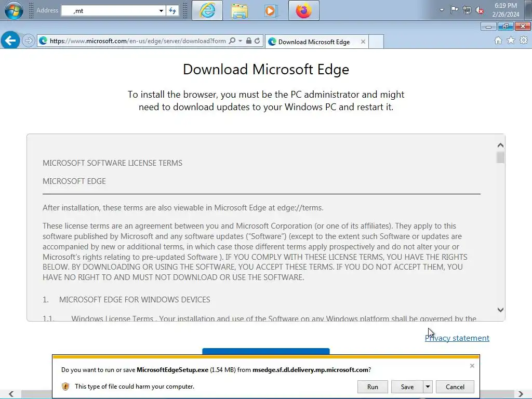Open Windows Explorer from the taskbar
Image resolution: width=532 pixels, height=399 pixels.
(x=240, y=10)
